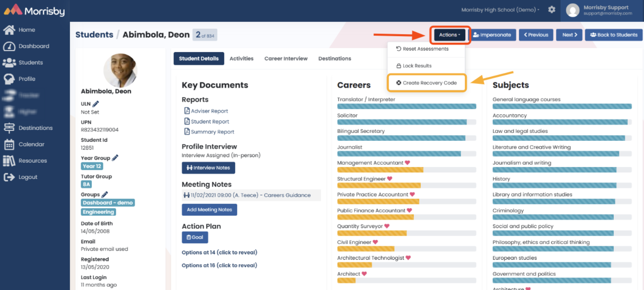This screenshot has width=644, height=290.
Task: Click the 8A tutor group badge
Action: click(86, 184)
